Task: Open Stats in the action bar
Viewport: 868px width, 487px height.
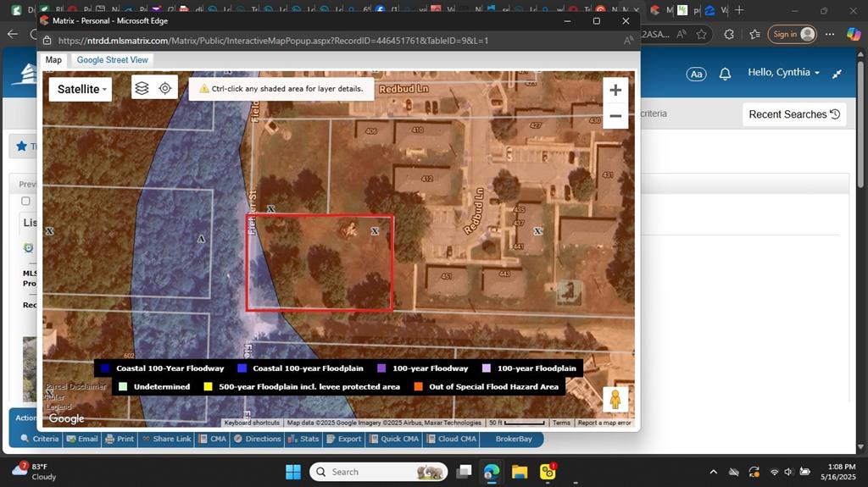Action: pos(303,439)
